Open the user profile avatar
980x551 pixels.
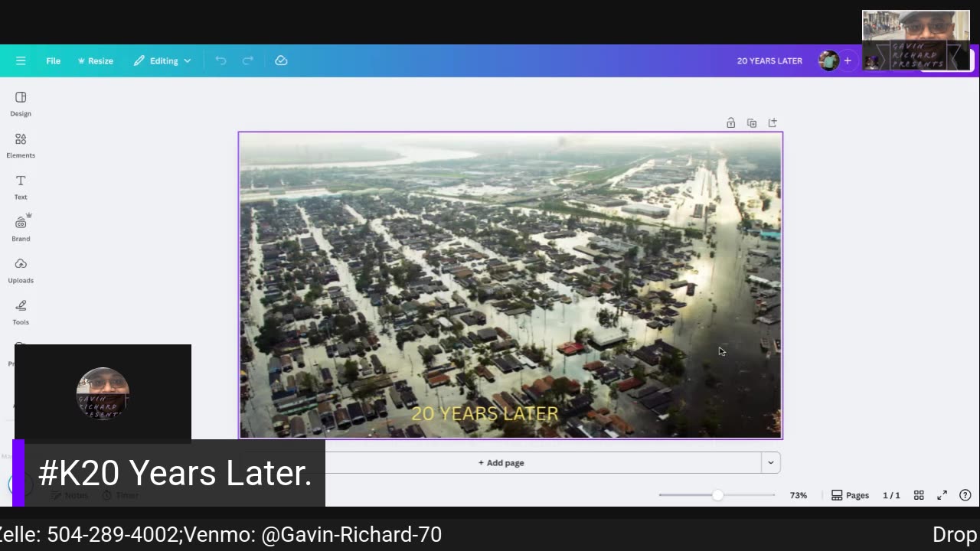point(828,60)
